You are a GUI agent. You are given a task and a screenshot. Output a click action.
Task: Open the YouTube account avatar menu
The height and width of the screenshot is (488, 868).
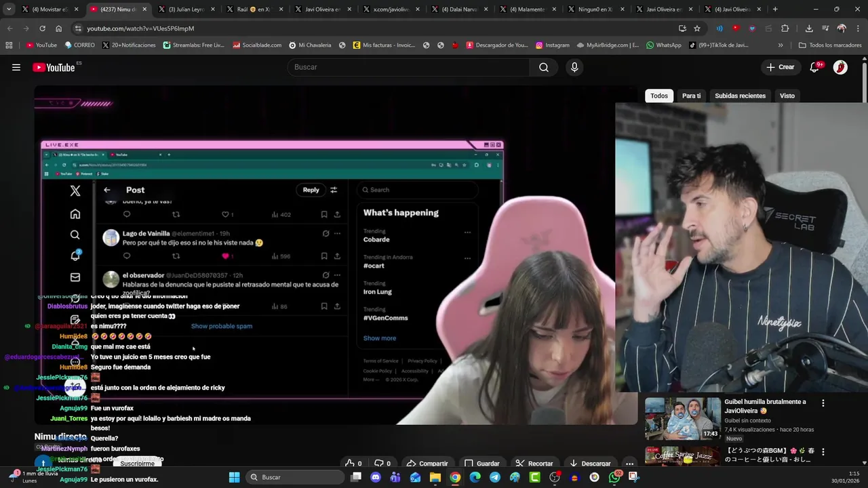click(x=840, y=67)
